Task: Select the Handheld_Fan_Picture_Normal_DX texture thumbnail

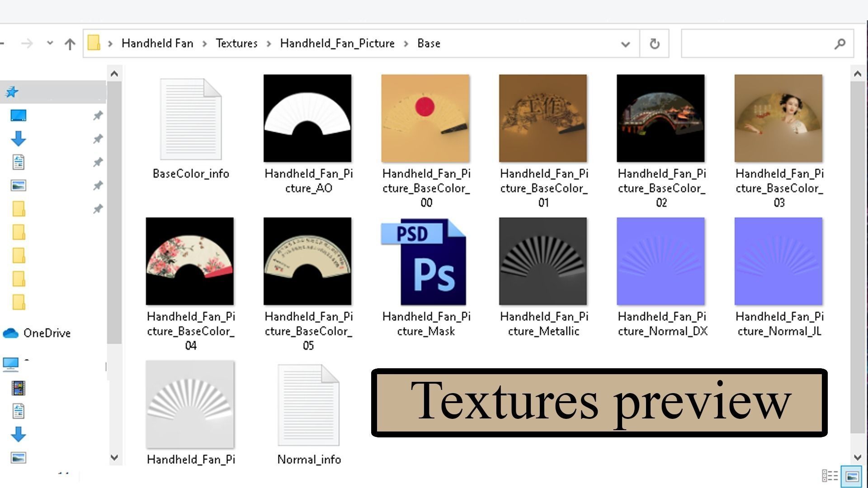Action: tap(660, 261)
